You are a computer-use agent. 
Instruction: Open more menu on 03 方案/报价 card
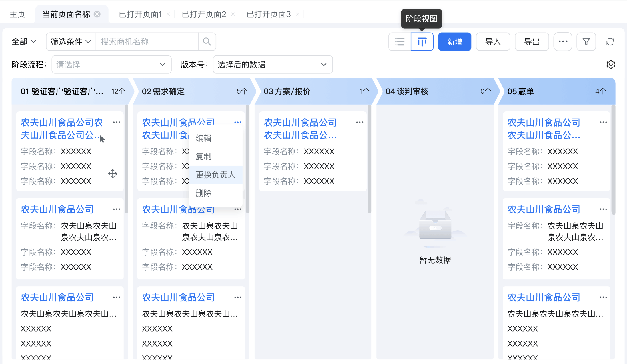point(360,122)
